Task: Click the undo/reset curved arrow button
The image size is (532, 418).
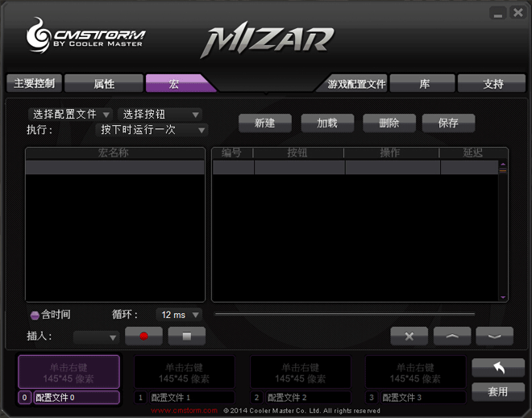Action: point(498,368)
